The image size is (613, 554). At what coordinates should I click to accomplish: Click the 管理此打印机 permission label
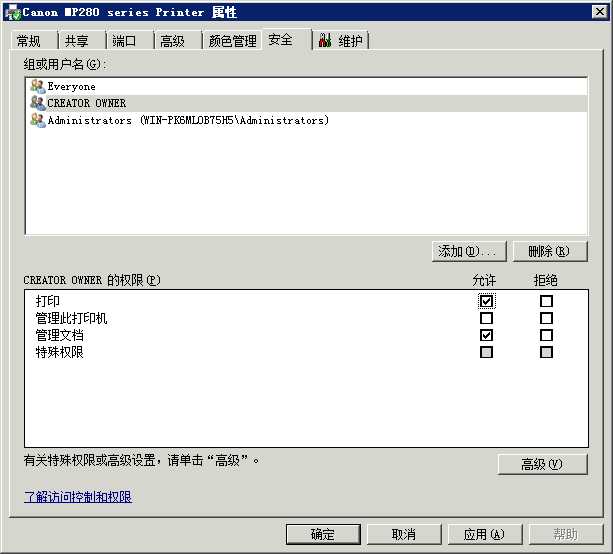pos(71,318)
